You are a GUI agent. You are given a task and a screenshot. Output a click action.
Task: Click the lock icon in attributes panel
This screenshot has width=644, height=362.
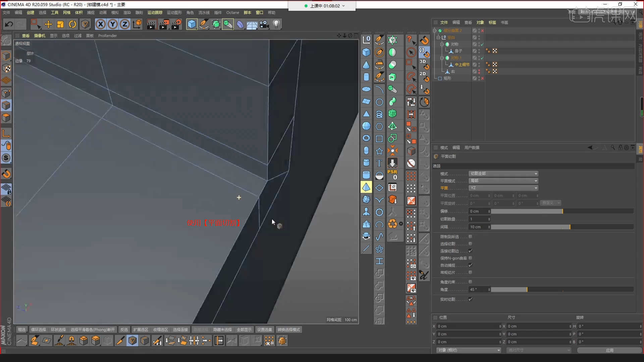pyautogui.click(x=620, y=147)
